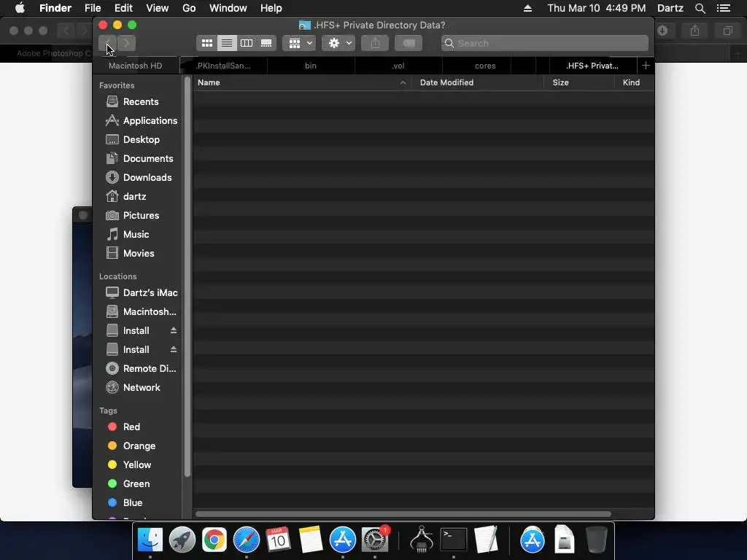
Task: Eject the first Install volume
Action: tap(174, 330)
